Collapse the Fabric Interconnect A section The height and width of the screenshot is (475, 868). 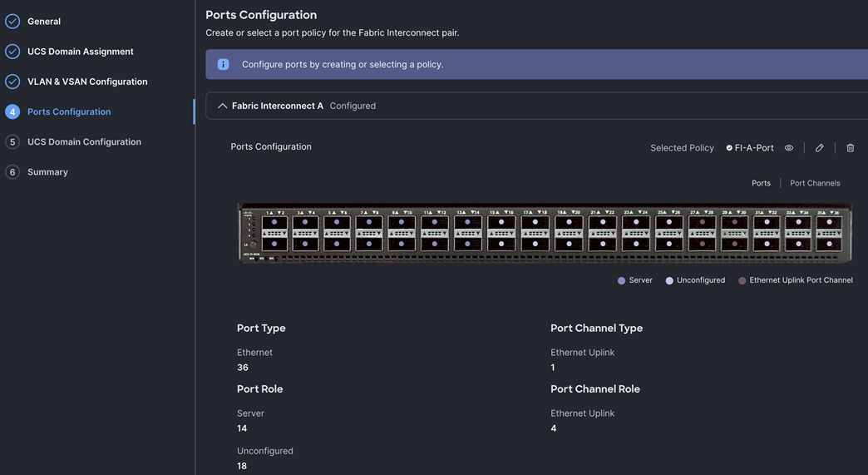[x=223, y=106]
